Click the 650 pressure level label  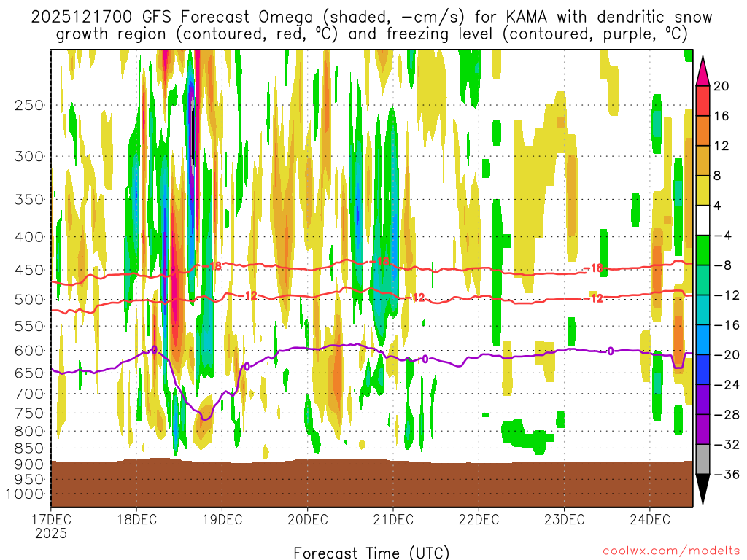click(x=29, y=373)
